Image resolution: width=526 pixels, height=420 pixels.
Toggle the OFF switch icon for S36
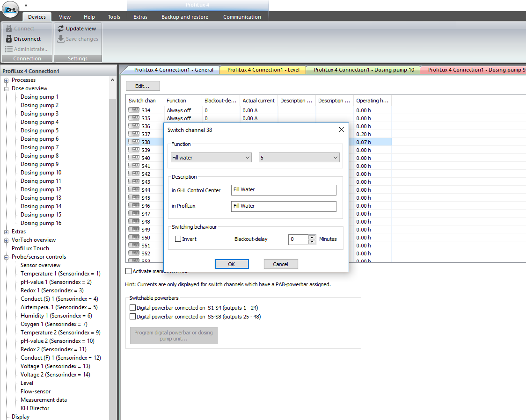134,126
